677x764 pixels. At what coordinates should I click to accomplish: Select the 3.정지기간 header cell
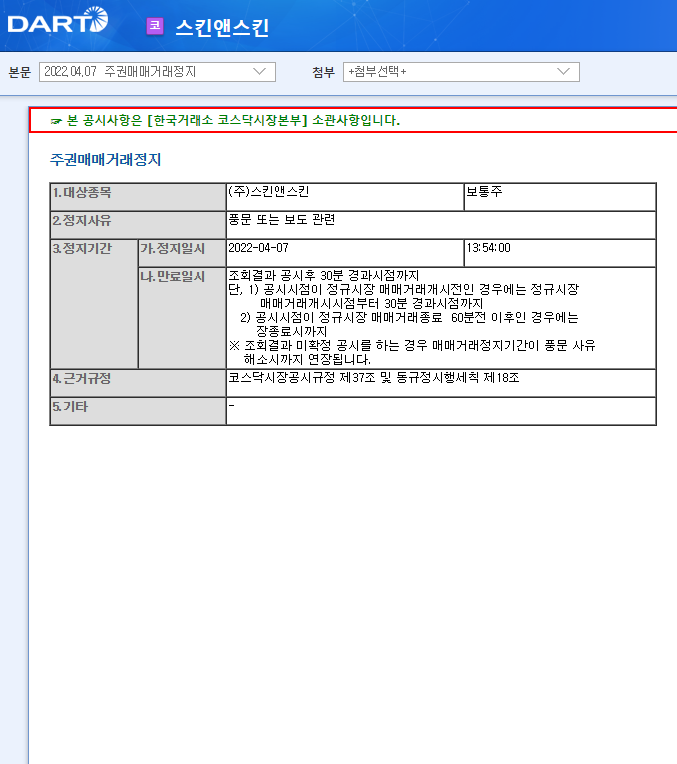[x=94, y=304]
